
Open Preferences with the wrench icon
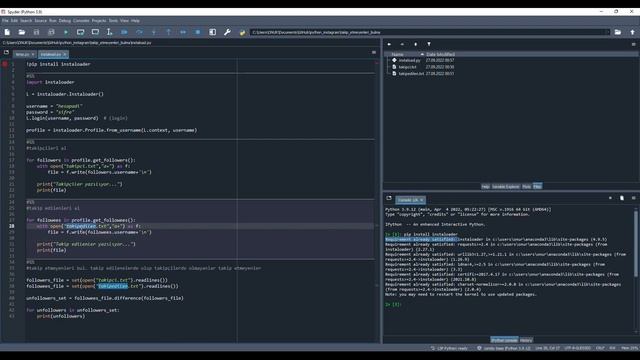click(x=227, y=32)
